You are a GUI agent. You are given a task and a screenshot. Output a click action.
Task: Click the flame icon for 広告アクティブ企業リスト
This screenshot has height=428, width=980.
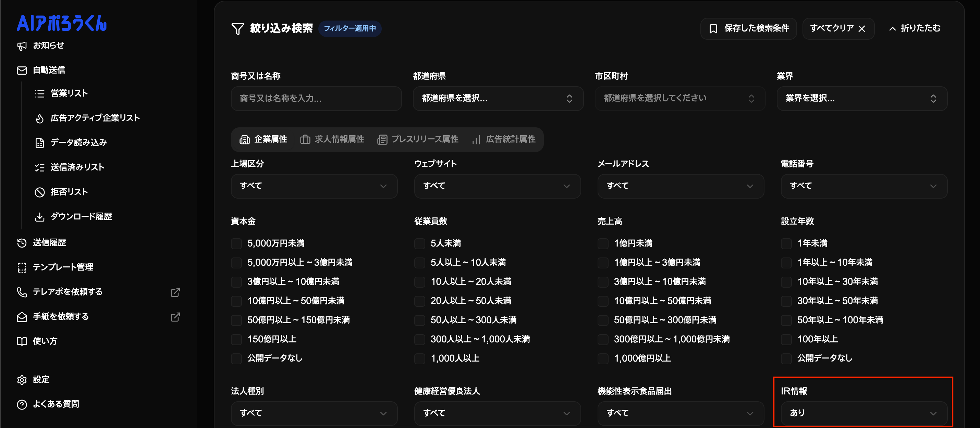pos(39,118)
